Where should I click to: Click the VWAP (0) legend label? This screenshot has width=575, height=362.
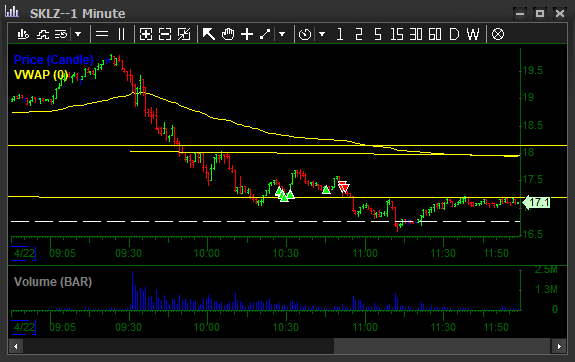[40, 75]
